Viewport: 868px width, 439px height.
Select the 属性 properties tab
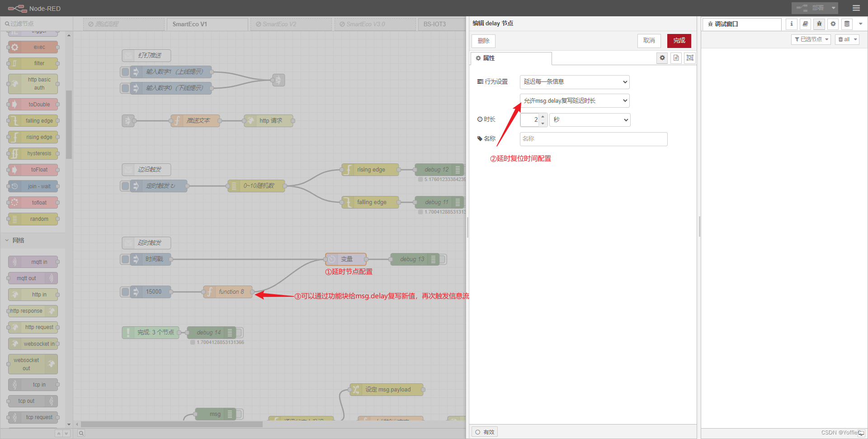pyautogui.click(x=488, y=58)
